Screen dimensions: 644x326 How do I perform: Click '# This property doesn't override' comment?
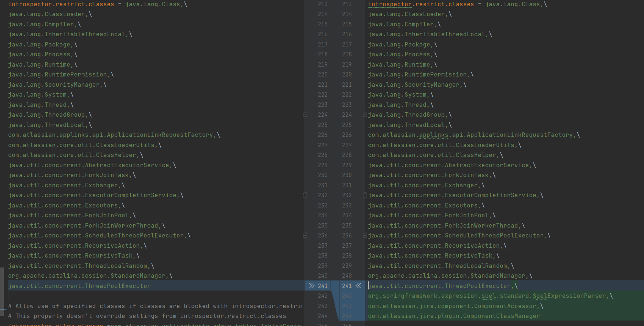coord(147,316)
